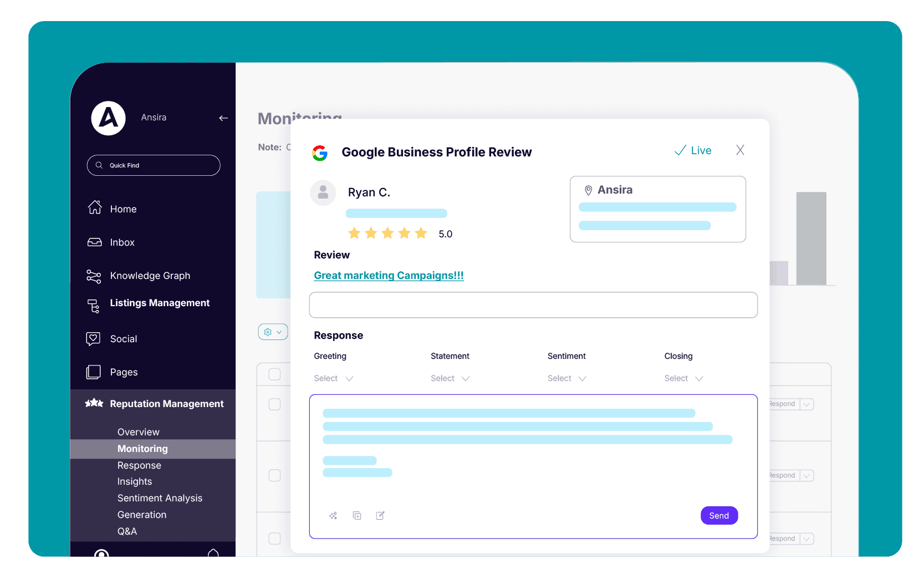The image size is (924, 579).
Task: Click the copy response icon
Action: coord(357,516)
